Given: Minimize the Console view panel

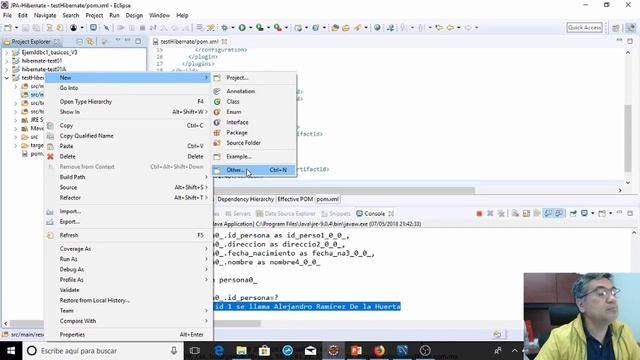Looking at the screenshot, I should (x=619, y=213).
